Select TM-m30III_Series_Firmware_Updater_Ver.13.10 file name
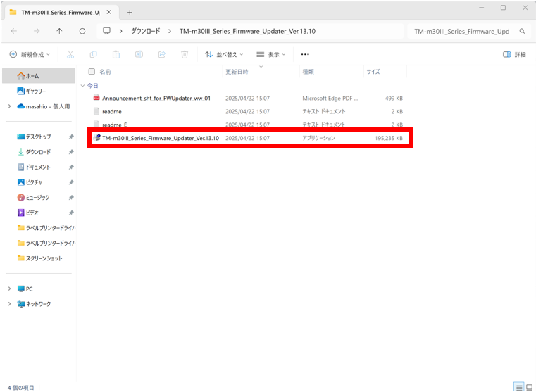Viewport: 536px width, 392px height. click(161, 138)
